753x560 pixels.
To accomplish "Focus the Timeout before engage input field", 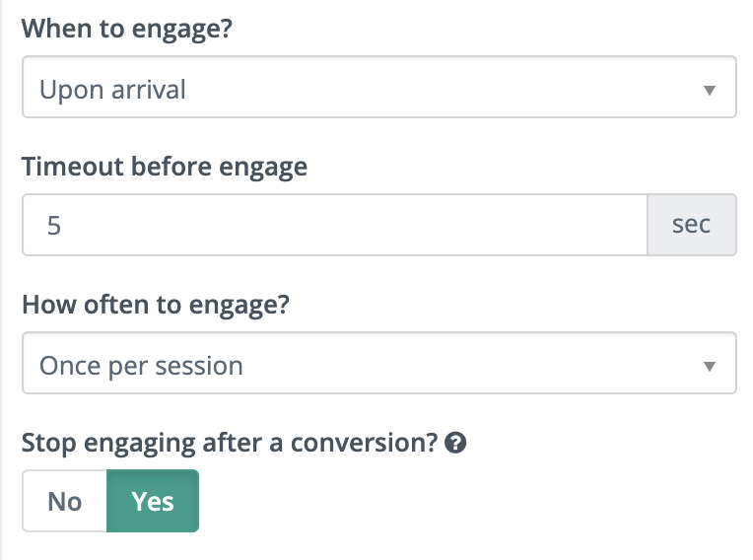I will pyautogui.click(x=334, y=225).
